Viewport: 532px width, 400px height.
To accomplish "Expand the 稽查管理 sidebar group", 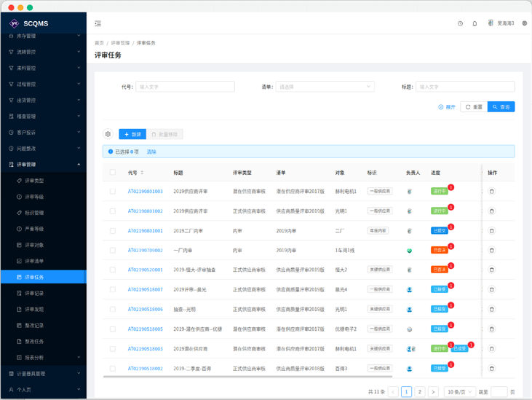I will [44, 116].
